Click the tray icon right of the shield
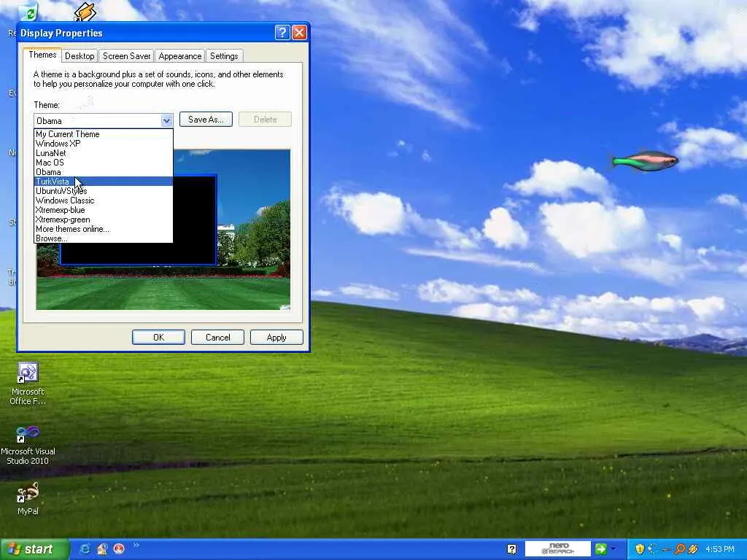The image size is (747, 560). pos(653,549)
